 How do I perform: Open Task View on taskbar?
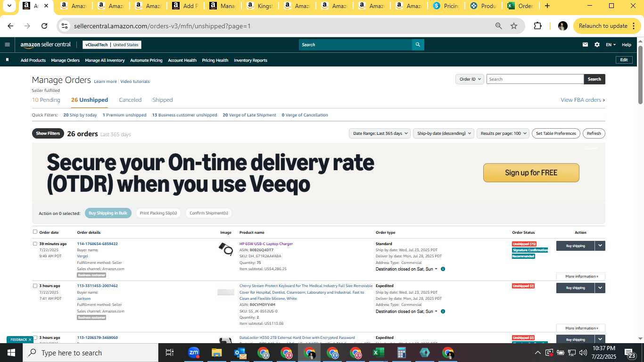tap(170, 353)
